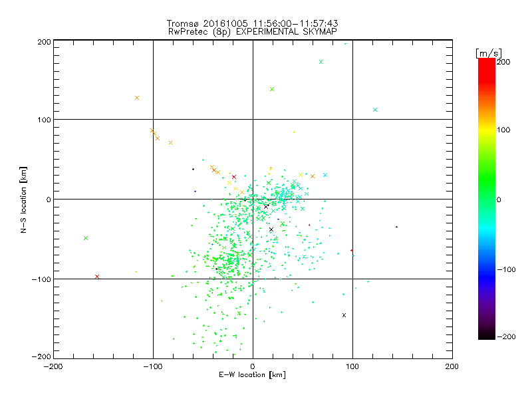Click the x-axis '0' tick label
Viewport: 532px width, 399px height.
tap(253, 366)
